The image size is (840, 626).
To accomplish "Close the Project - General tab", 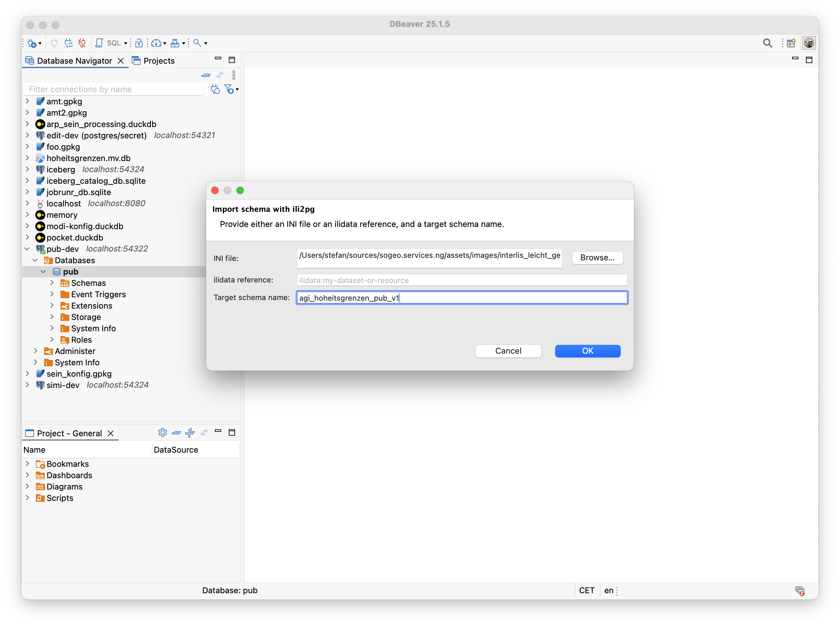I will coord(111,433).
